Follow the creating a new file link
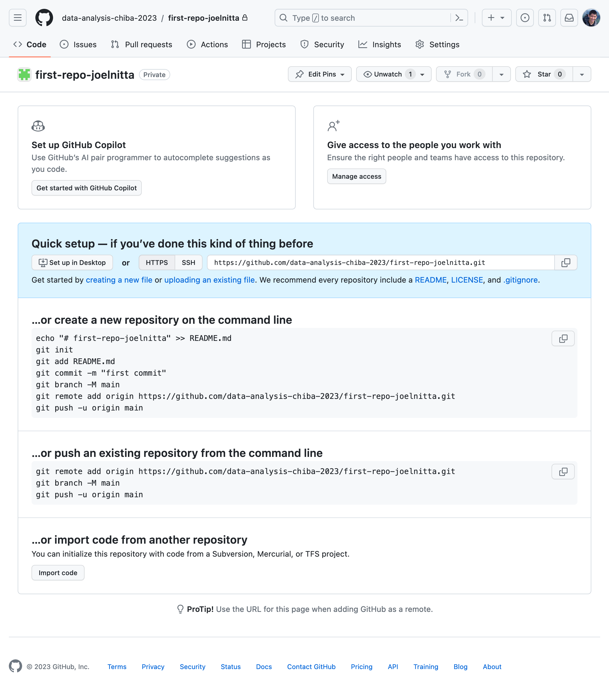The image size is (609, 700). click(119, 280)
